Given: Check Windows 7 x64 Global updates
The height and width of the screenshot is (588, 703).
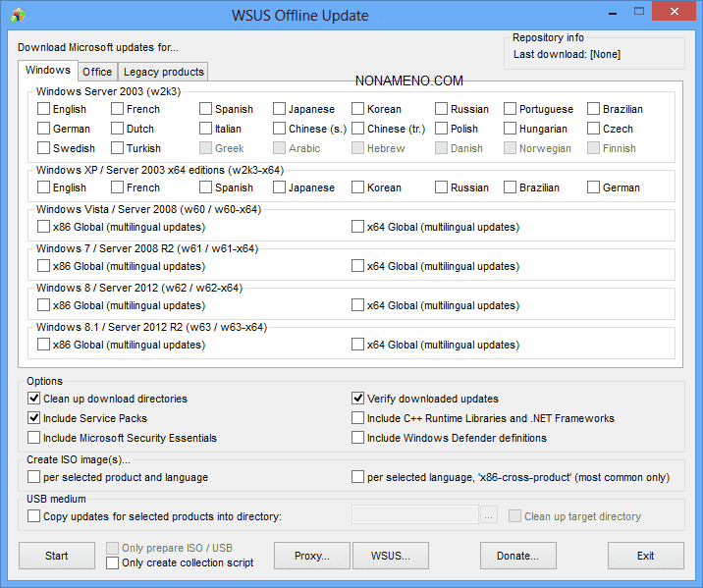Looking at the screenshot, I should pos(358,266).
